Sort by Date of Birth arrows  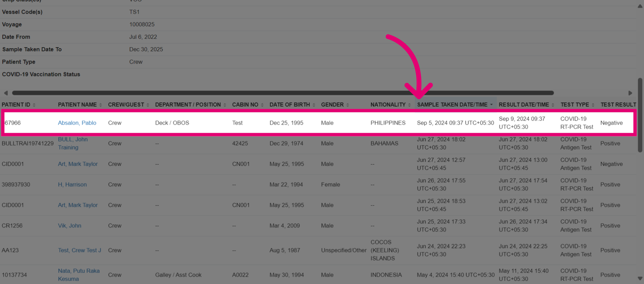[314, 105]
